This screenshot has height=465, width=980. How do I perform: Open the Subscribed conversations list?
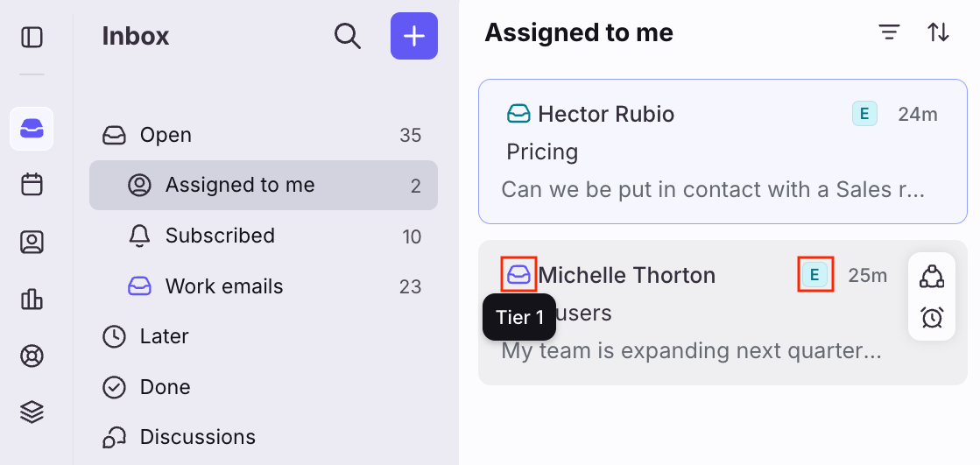pyautogui.click(x=220, y=236)
